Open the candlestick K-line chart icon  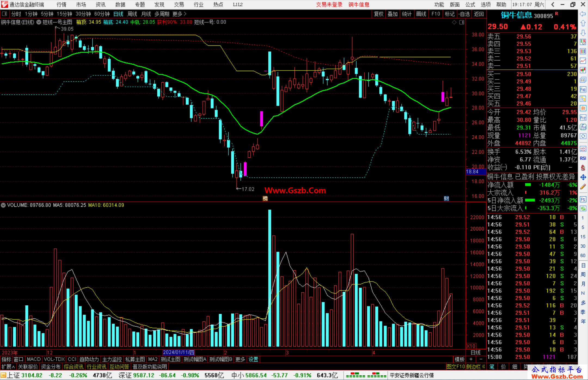pyautogui.click(x=583, y=70)
